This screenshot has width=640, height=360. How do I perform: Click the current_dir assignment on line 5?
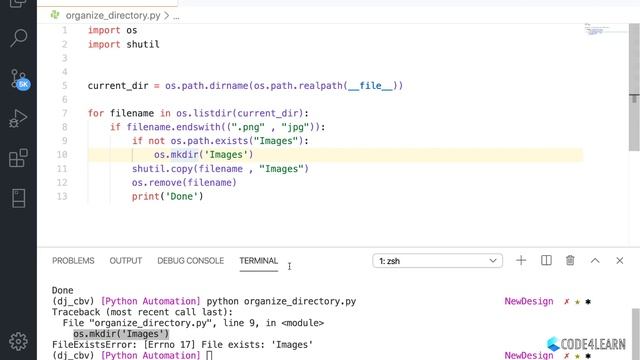(x=245, y=86)
